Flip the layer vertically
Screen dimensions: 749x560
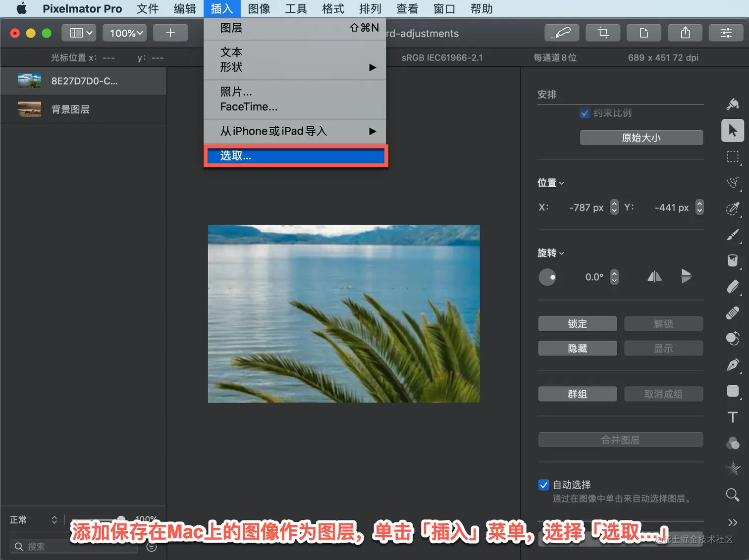coord(686,276)
